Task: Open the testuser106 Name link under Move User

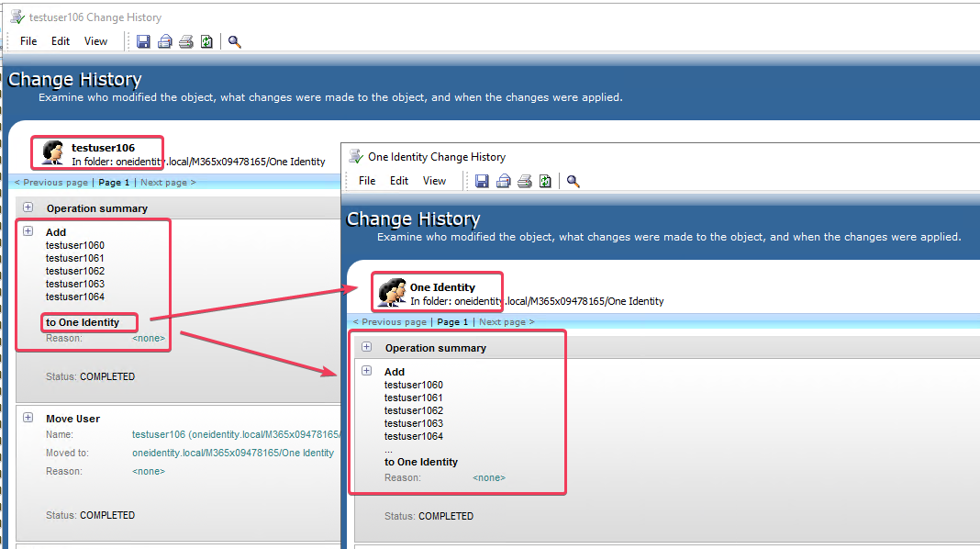Action: (236, 434)
